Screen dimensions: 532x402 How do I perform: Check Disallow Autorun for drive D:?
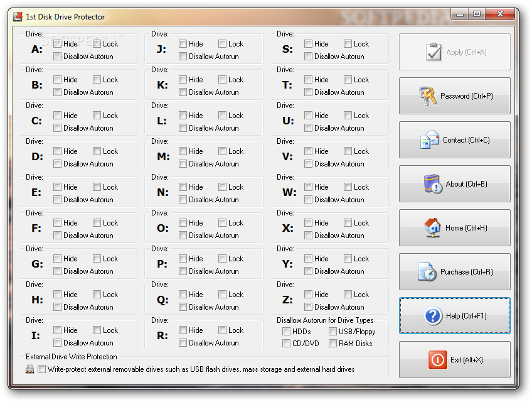point(57,164)
